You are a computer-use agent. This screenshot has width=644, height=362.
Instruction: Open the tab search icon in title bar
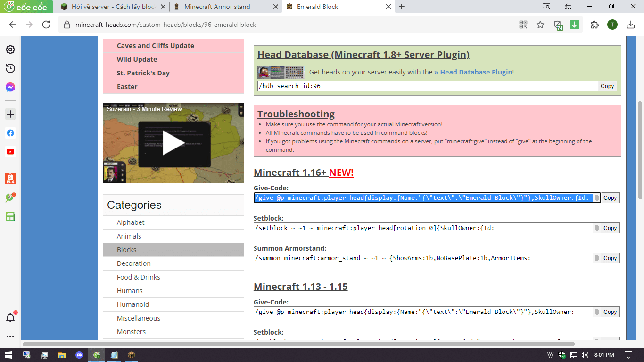[546, 7]
